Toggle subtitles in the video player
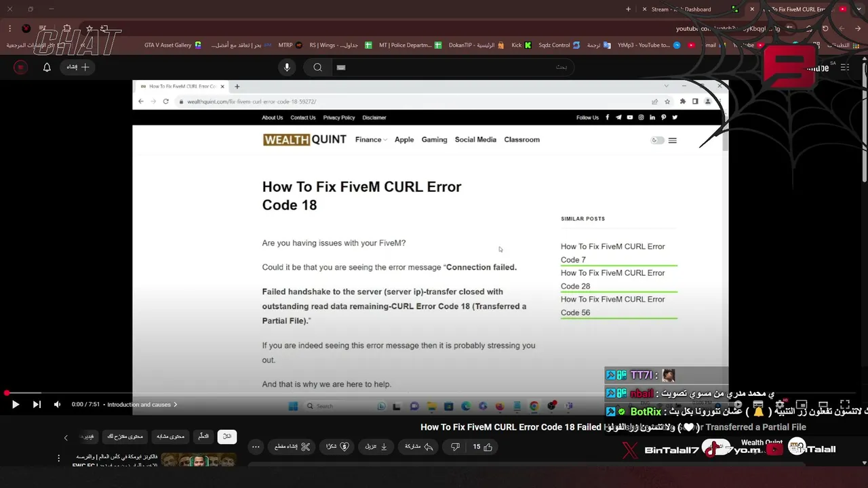 [758, 405]
